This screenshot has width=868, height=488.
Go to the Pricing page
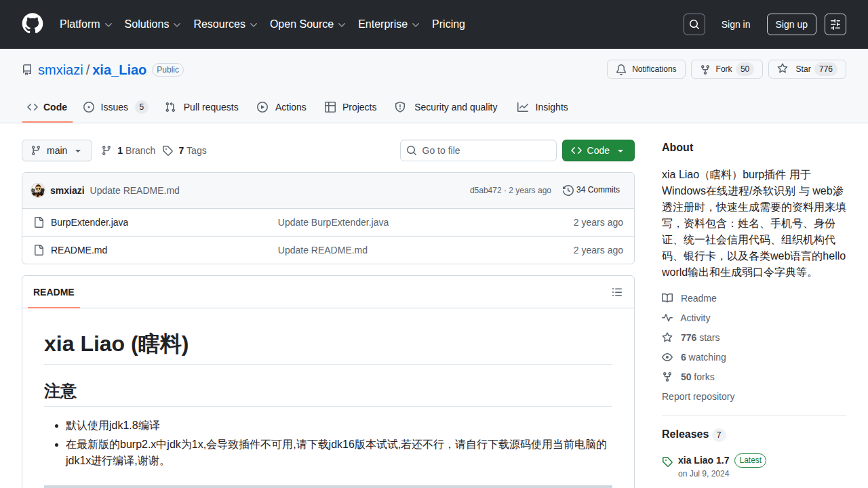[448, 24]
